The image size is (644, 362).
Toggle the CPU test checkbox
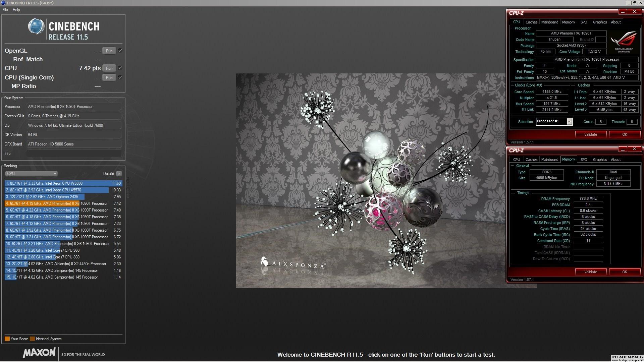pos(120,68)
